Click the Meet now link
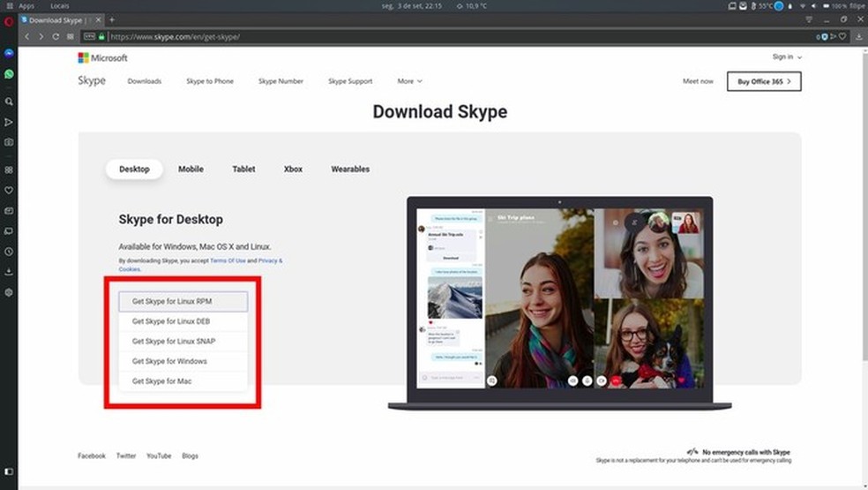This screenshot has height=490, width=868. click(698, 81)
